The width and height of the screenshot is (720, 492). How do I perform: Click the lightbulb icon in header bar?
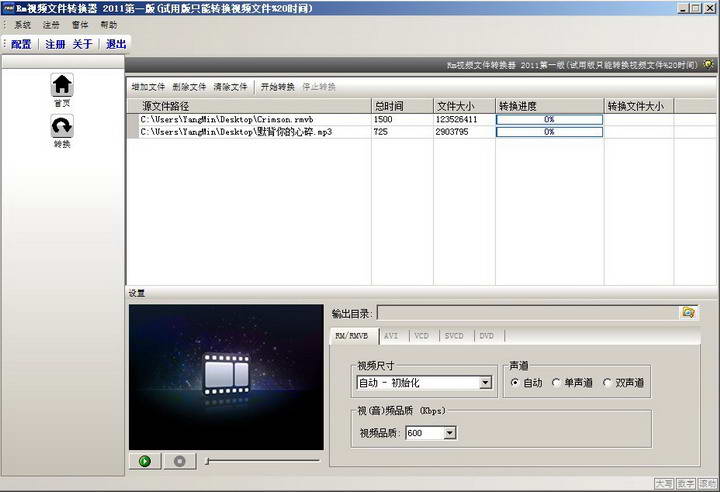(709, 65)
